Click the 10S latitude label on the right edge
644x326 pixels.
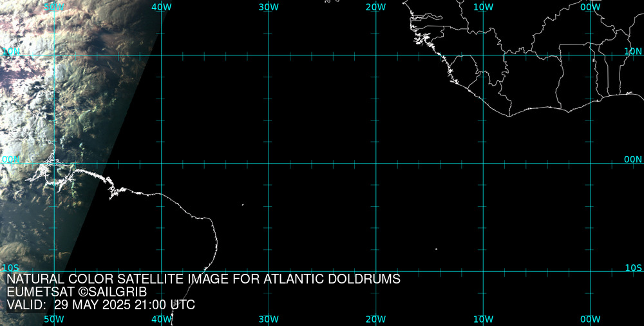click(633, 268)
